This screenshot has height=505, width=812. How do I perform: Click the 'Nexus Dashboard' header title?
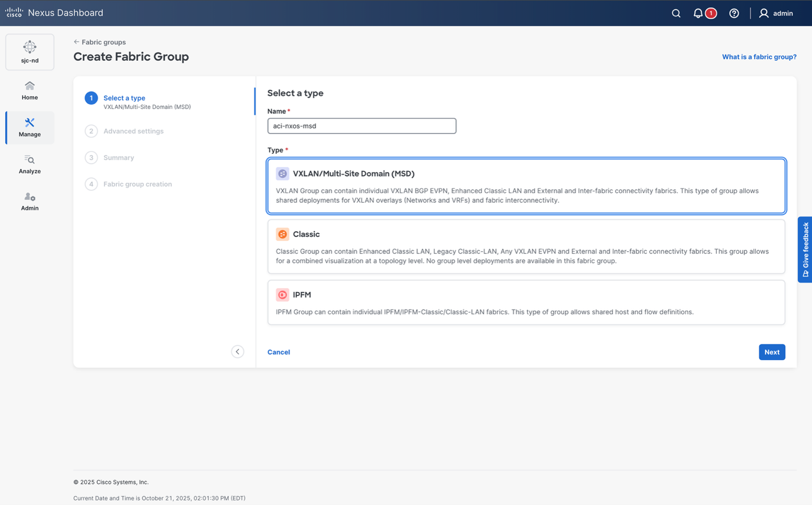click(65, 13)
